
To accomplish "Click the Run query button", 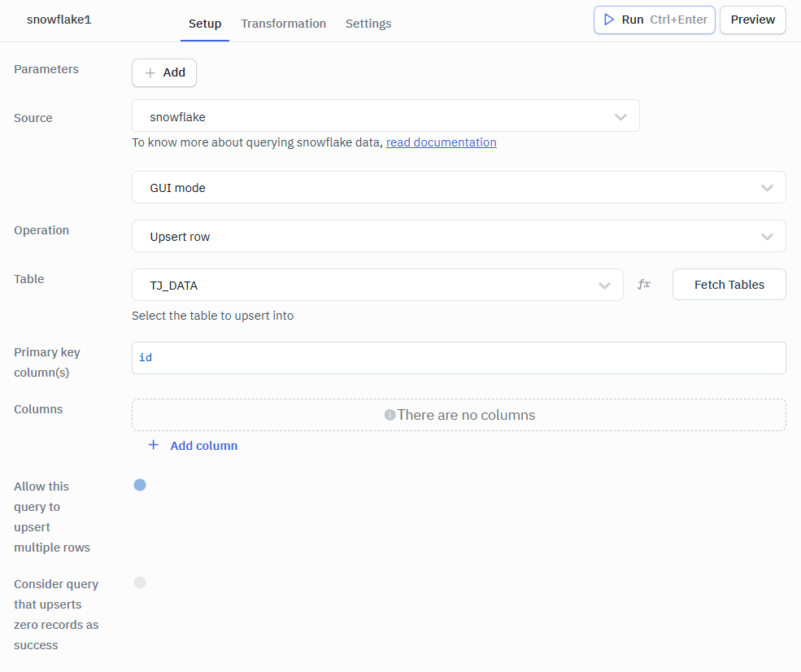I will tap(655, 20).
